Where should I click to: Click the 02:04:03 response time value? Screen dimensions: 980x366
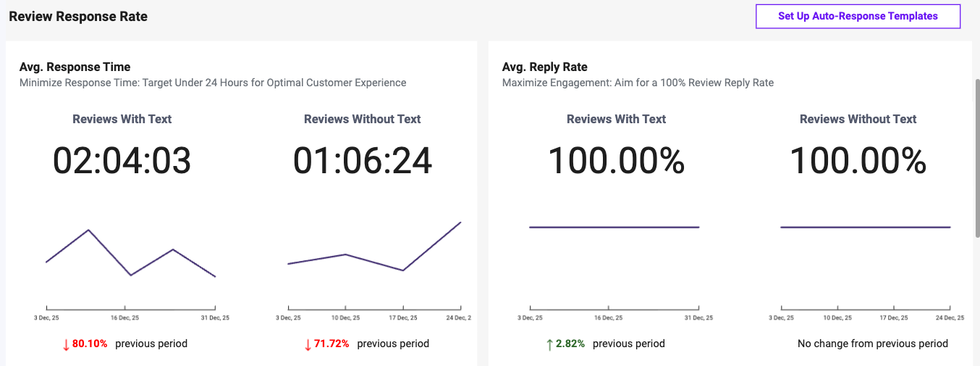tap(122, 161)
